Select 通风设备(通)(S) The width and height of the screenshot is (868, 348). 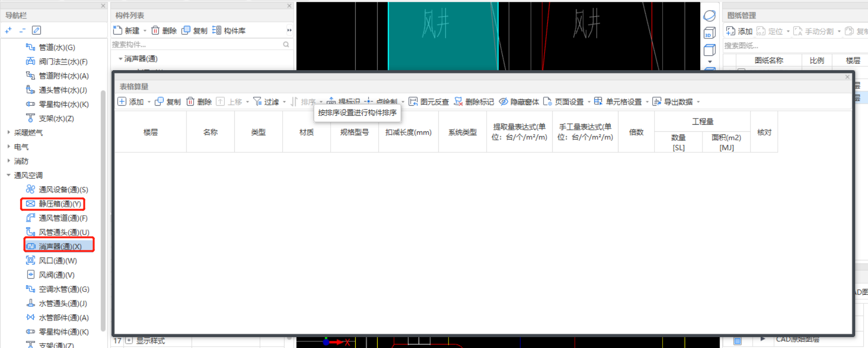pyautogui.click(x=57, y=190)
